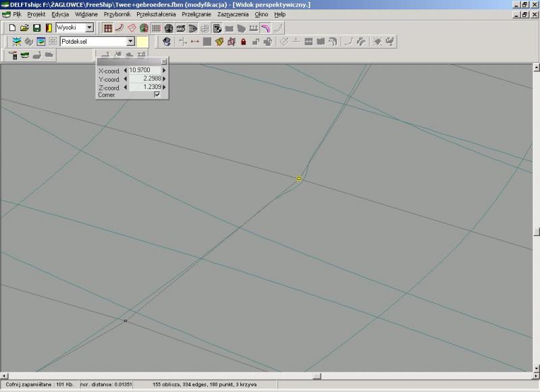This screenshot has width=540, height=392.
Task: Toggle the control net display icon
Action: tap(107, 28)
